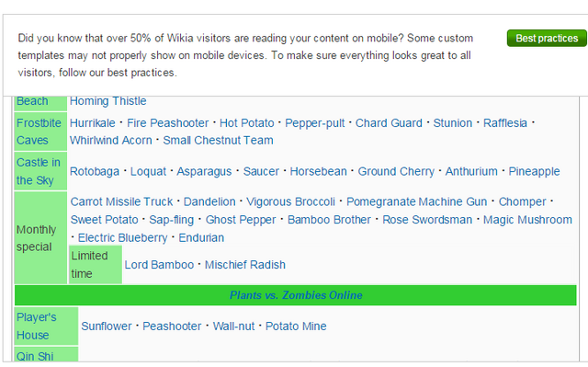Click the Pineapple link

(534, 171)
